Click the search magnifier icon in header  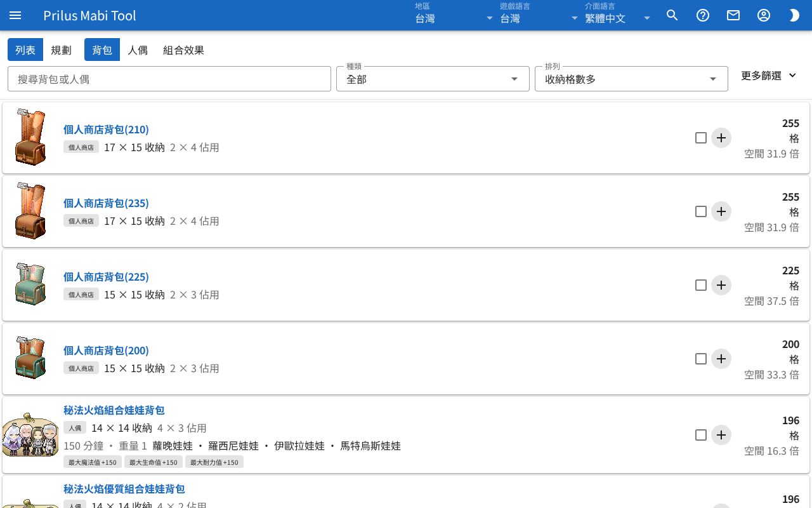[672, 15]
